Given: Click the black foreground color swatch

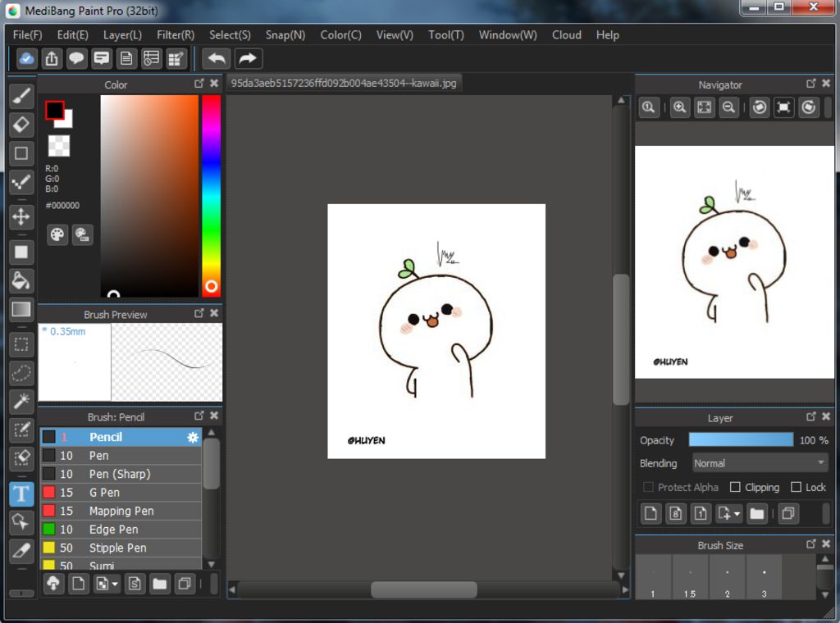Looking at the screenshot, I should pyautogui.click(x=54, y=111).
